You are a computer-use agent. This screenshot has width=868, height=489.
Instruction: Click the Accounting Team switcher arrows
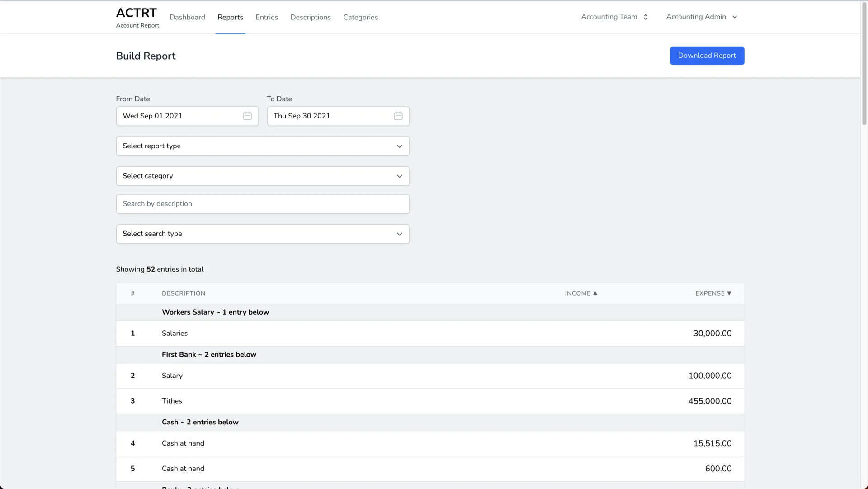coord(646,17)
